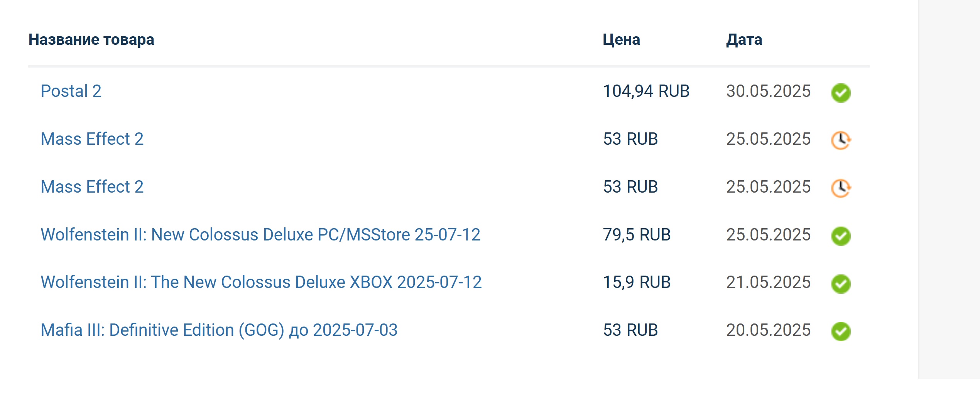Screen dimensions: 980x408
Task: Click the Название товара column header
Action: pyautogui.click(x=91, y=40)
